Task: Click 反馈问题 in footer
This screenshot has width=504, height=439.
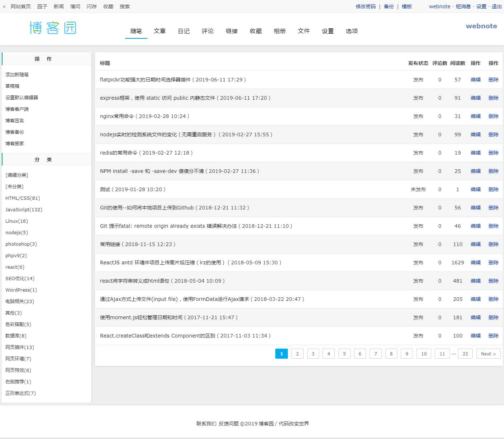Action: [229, 424]
